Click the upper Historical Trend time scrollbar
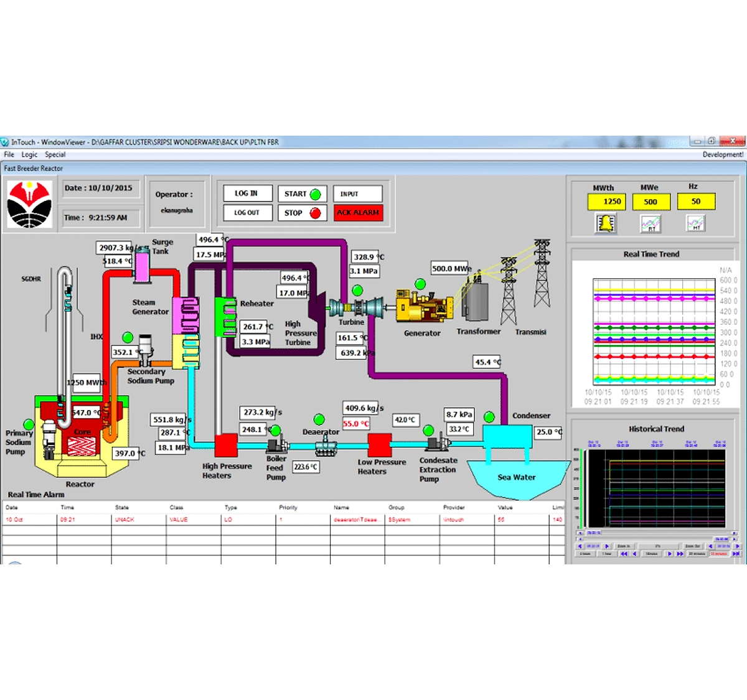Screen dimensions: 747x700 656,533
